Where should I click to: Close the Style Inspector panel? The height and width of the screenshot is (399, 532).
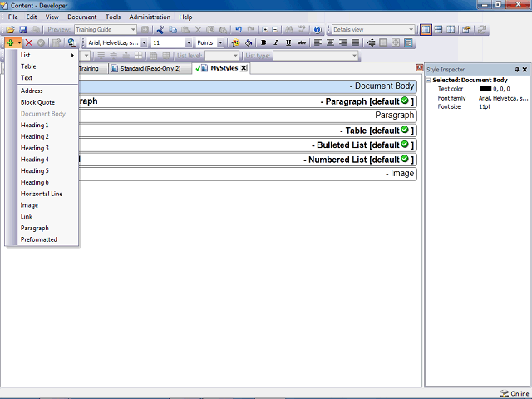pyautogui.click(x=525, y=70)
